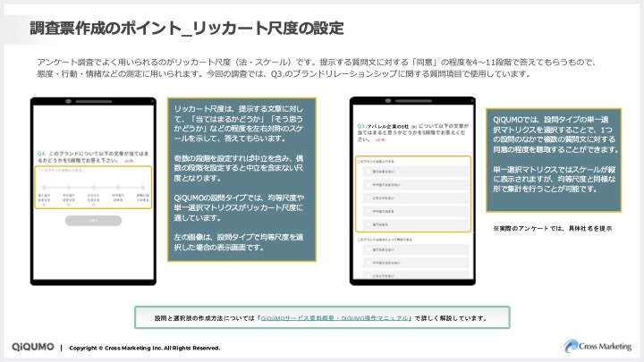The width and height of the screenshot is (644, 362).
Task: Click the slide title about Likert scale settings
Action: coord(187,28)
